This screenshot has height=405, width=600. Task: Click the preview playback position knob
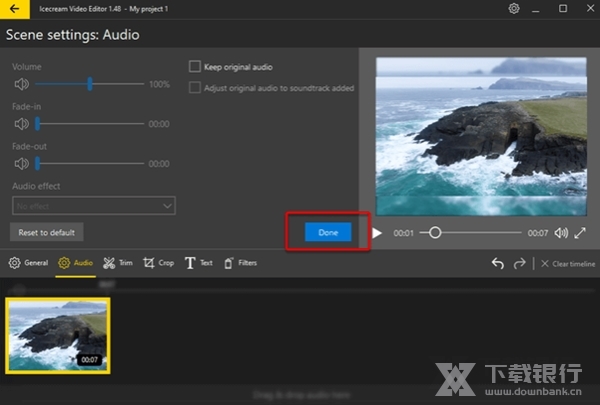[x=435, y=232]
